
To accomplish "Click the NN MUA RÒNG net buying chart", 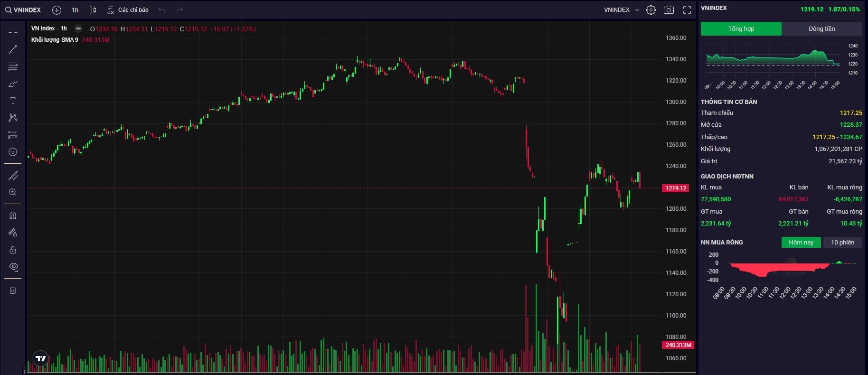I will coord(793,268).
